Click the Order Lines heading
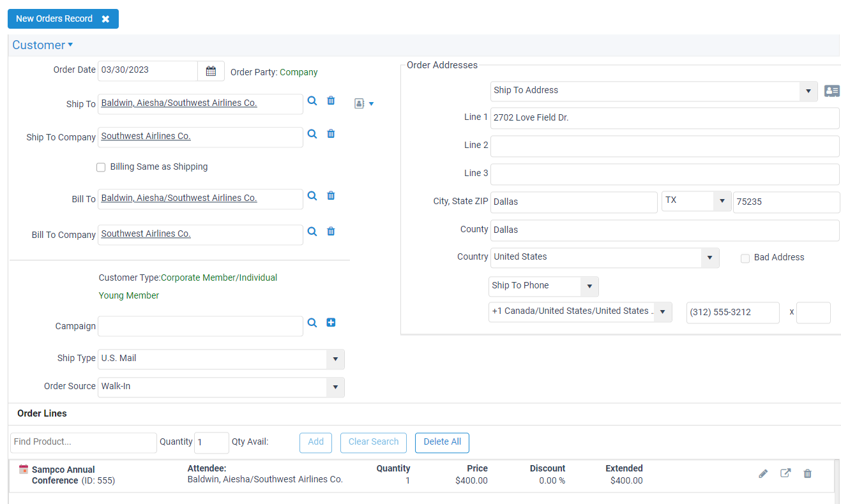Viewport: 841px width, 504px height. (x=42, y=413)
